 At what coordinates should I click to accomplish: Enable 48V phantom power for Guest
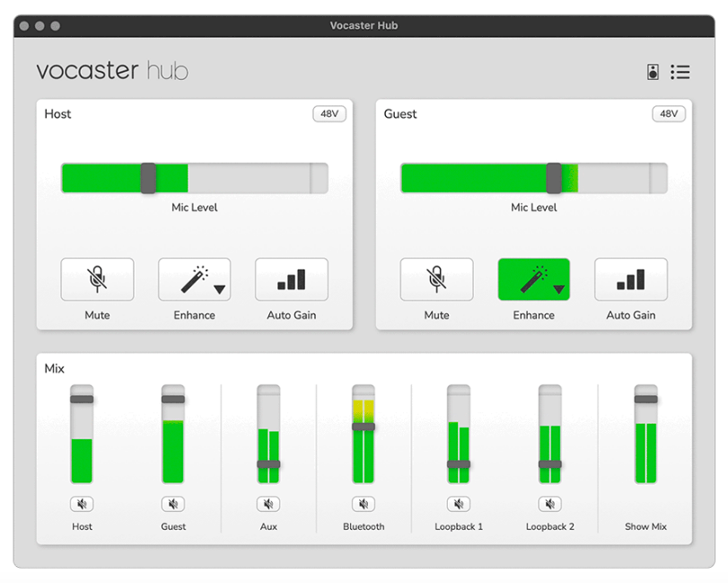click(668, 114)
